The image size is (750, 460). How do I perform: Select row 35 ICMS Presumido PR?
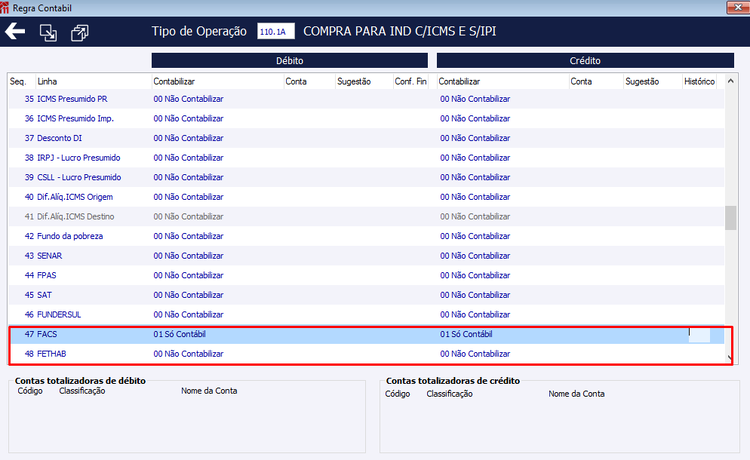click(x=366, y=99)
